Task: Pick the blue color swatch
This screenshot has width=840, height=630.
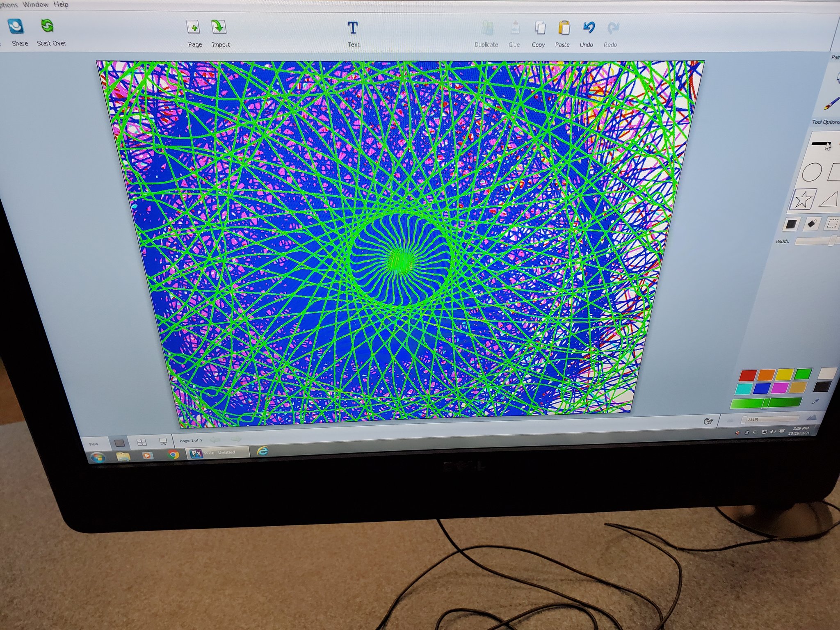Action: (x=762, y=388)
